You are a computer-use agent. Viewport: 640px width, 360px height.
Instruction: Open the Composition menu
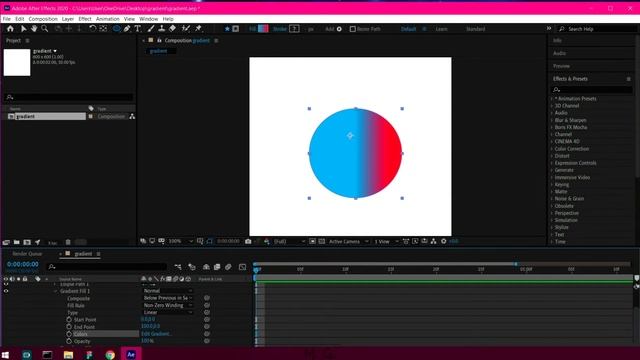[x=43, y=19]
